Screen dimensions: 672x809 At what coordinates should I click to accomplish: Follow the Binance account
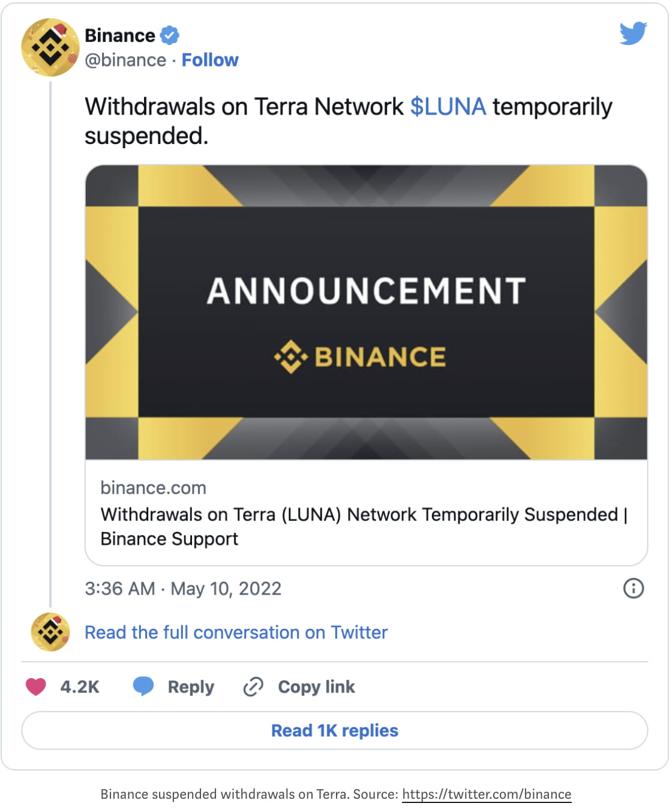point(210,60)
